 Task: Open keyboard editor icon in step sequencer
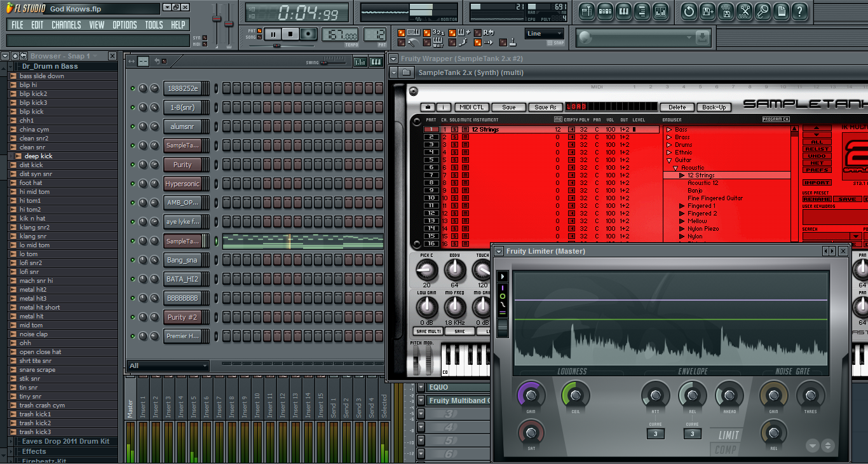376,62
